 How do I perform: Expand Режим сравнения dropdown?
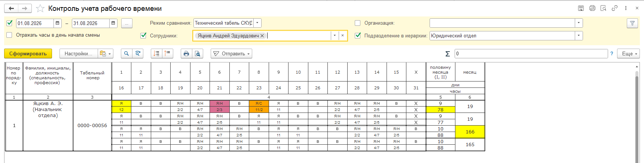point(257,23)
